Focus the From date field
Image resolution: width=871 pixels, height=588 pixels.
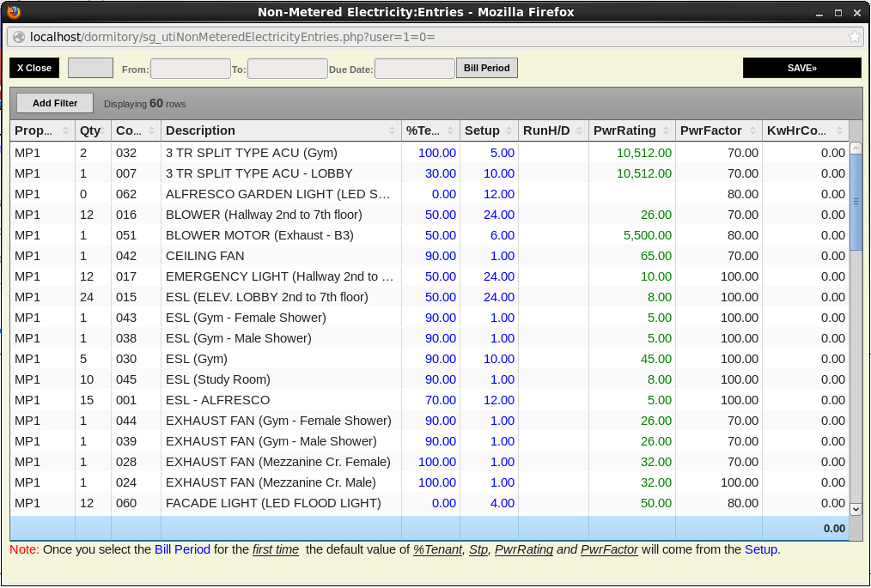190,69
